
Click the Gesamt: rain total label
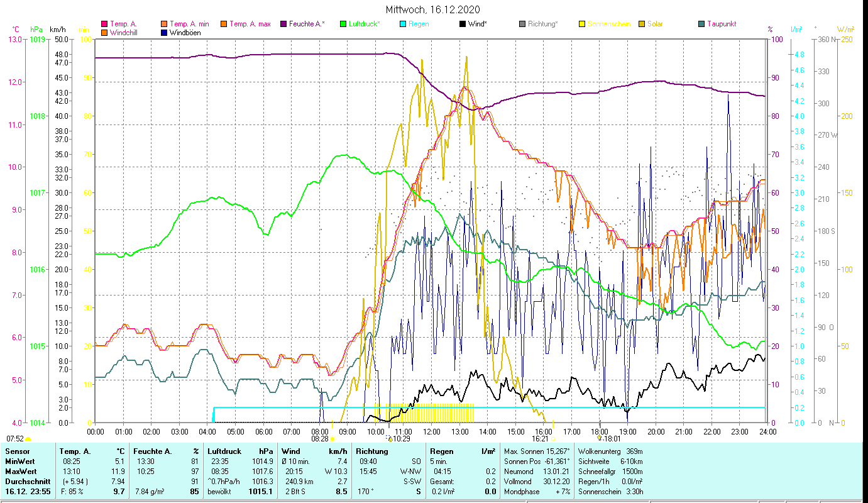(x=442, y=482)
